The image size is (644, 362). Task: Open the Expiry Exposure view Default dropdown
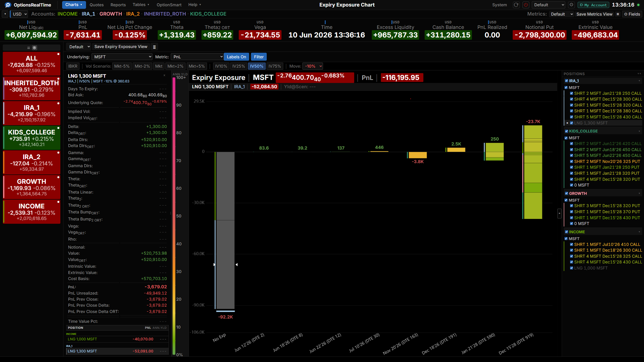click(x=79, y=47)
